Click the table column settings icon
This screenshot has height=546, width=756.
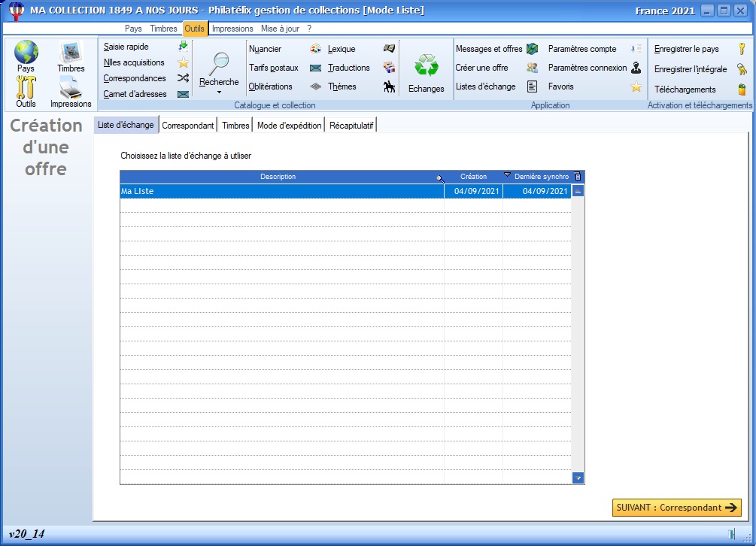(578, 177)
